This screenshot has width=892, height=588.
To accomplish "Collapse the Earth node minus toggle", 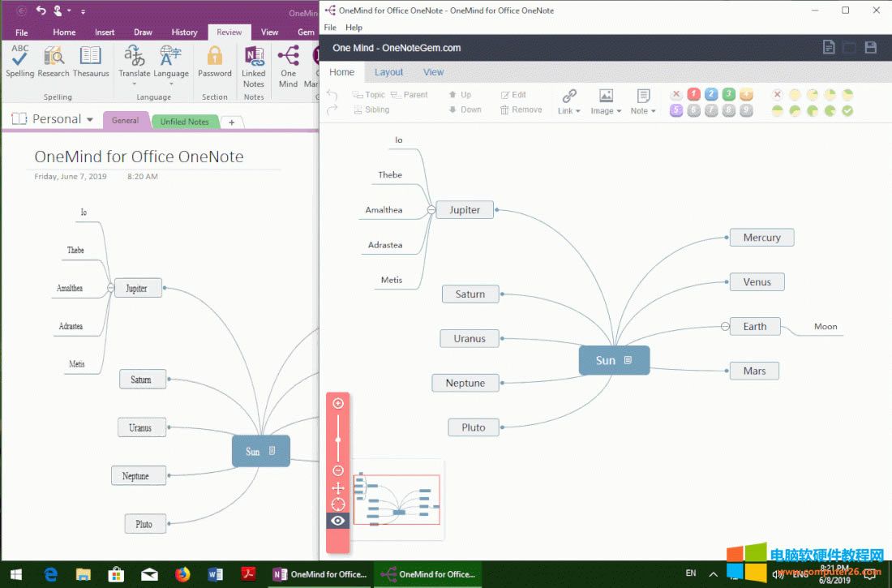I will pyautogui.click(x=725, y=327).
